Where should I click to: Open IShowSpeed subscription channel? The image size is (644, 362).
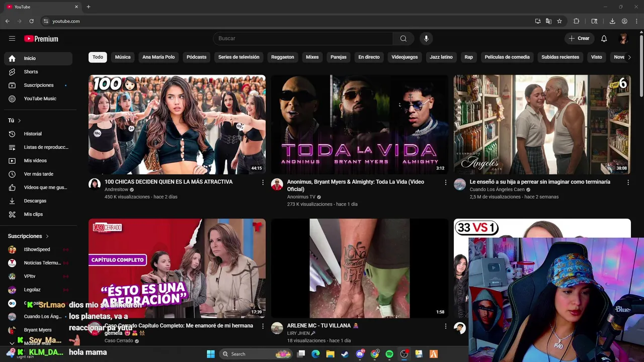[38, 249]
